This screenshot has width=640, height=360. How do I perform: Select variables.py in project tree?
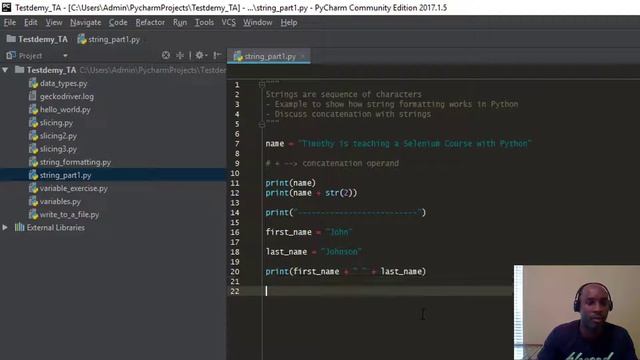pyautogui.click(x=60, y=201)
